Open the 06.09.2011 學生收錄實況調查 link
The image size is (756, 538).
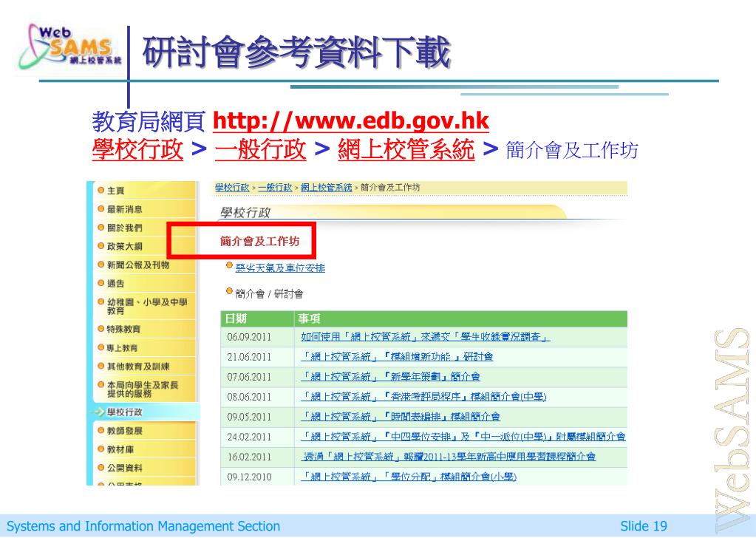click(x=425, y=336)
